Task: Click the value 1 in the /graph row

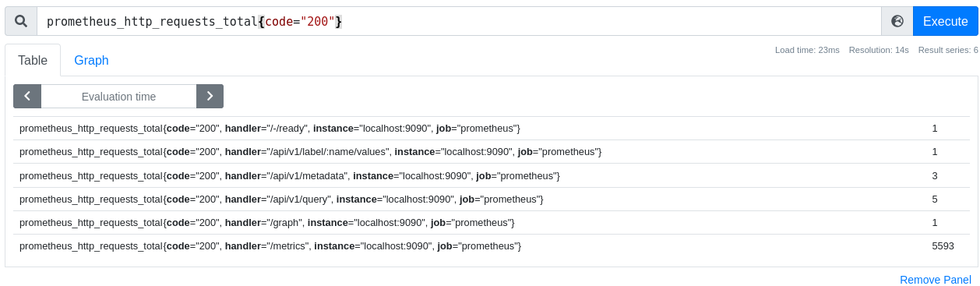Action: [x=935, y=222]
